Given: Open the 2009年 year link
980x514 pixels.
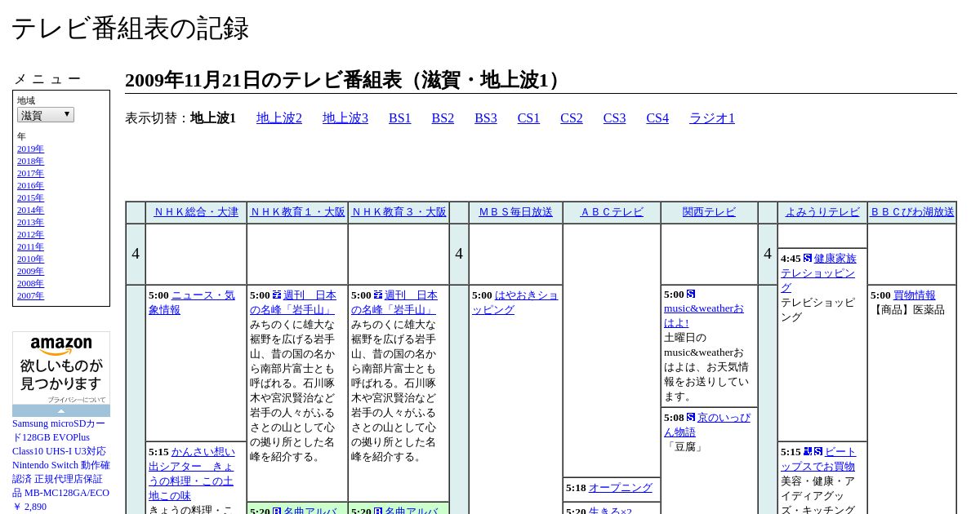Looking at the screenshot, I should [30, 272].
